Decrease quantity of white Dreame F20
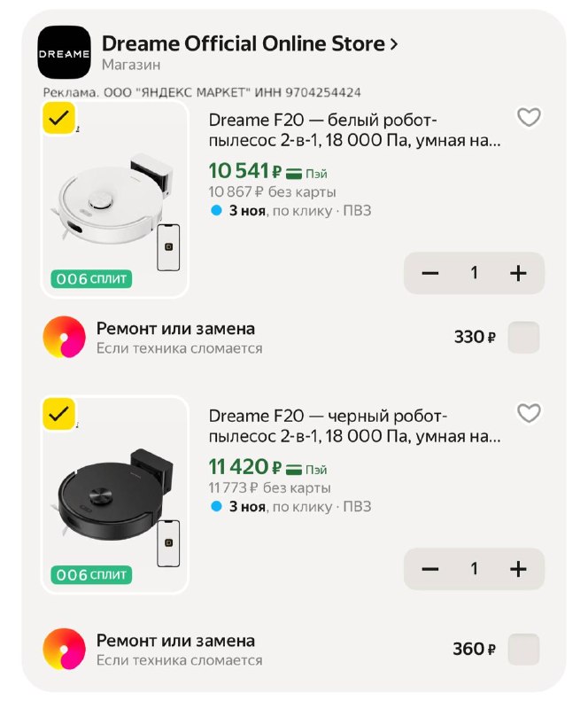This screenshot has height=709, width=588. (429, 273)
